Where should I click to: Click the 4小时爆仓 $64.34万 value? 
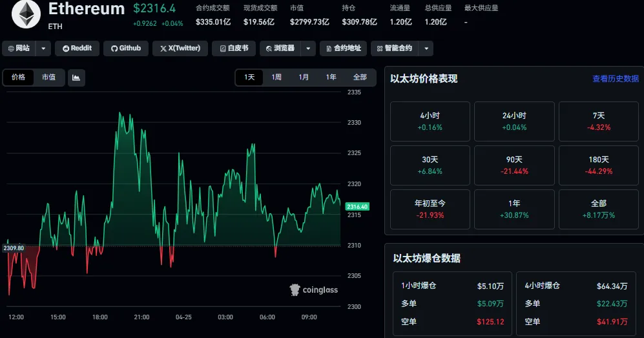(x=612, y=286)
